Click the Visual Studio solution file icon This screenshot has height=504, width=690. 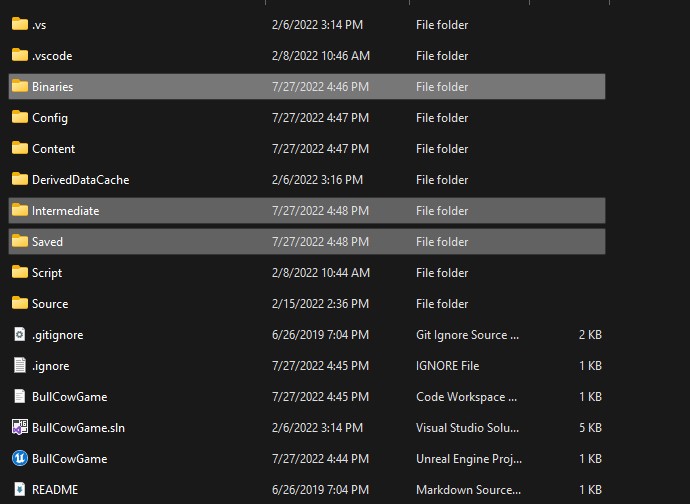point(19,427)
